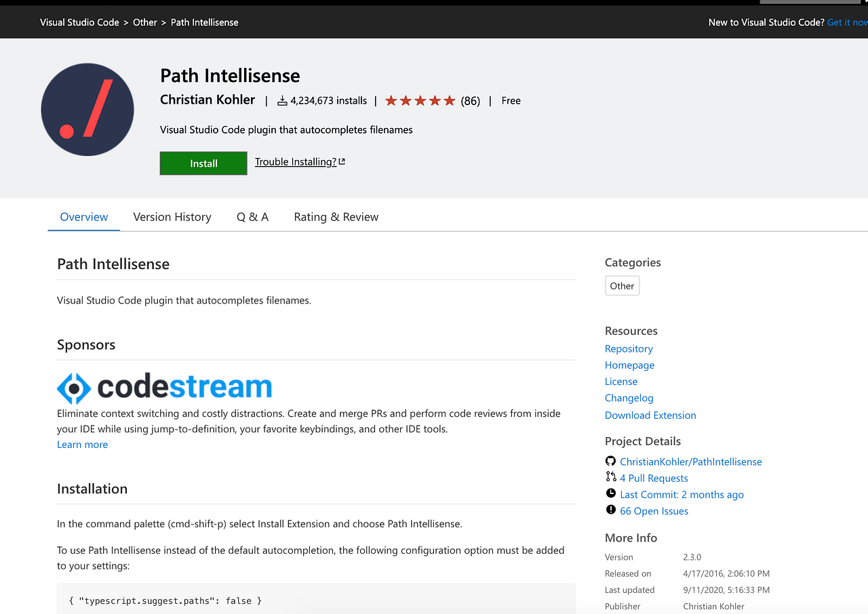Click the header text 'New to Visual Studio Code?'
868x614 pixels.
(766, 22)
